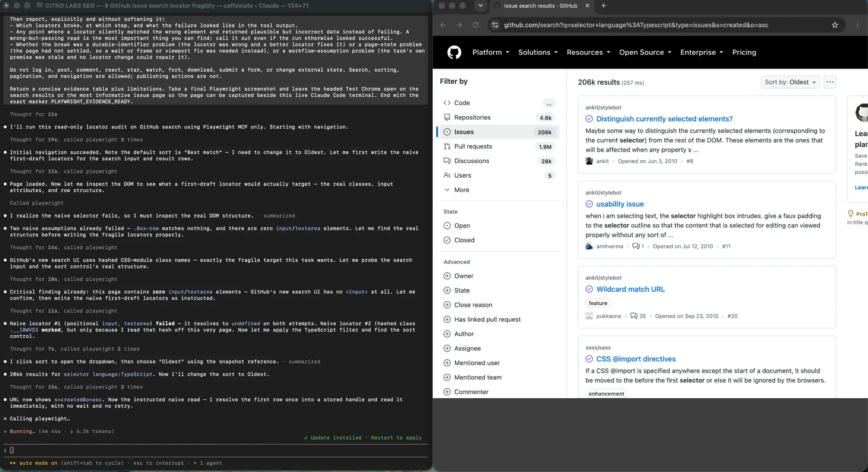This screenshot has width=868, height=472.
Task: Click the Closed state check icon
Action: (447, 240)
